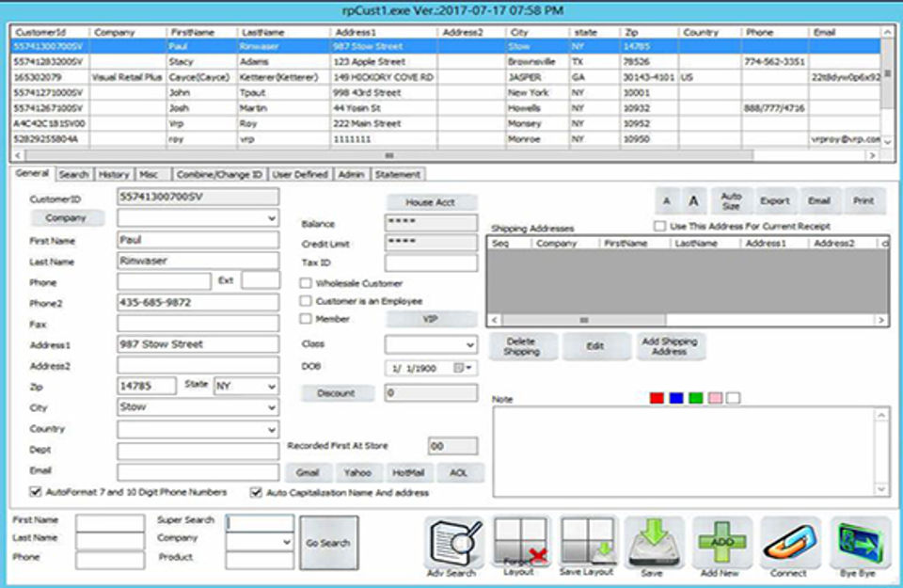The height and width of the screenshot is (588, 903).
Task: Open the Class dropdown list
Action: (469, 345)
